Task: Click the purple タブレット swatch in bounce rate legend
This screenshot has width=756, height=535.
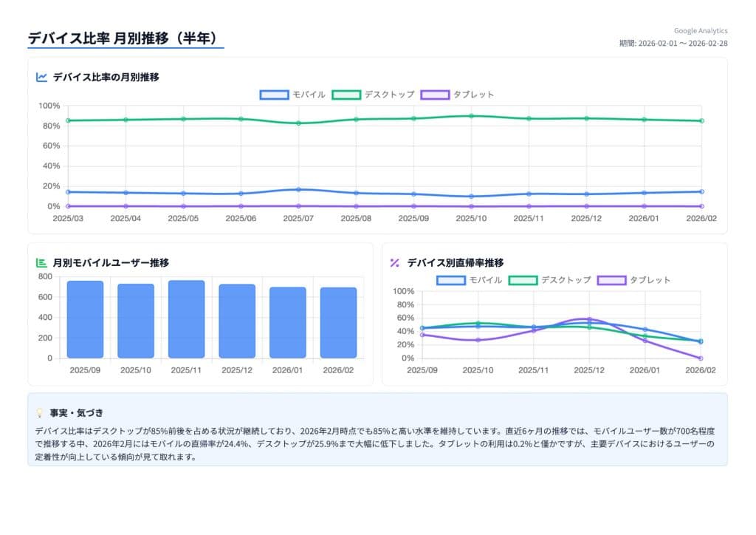Action: point(611,280)
